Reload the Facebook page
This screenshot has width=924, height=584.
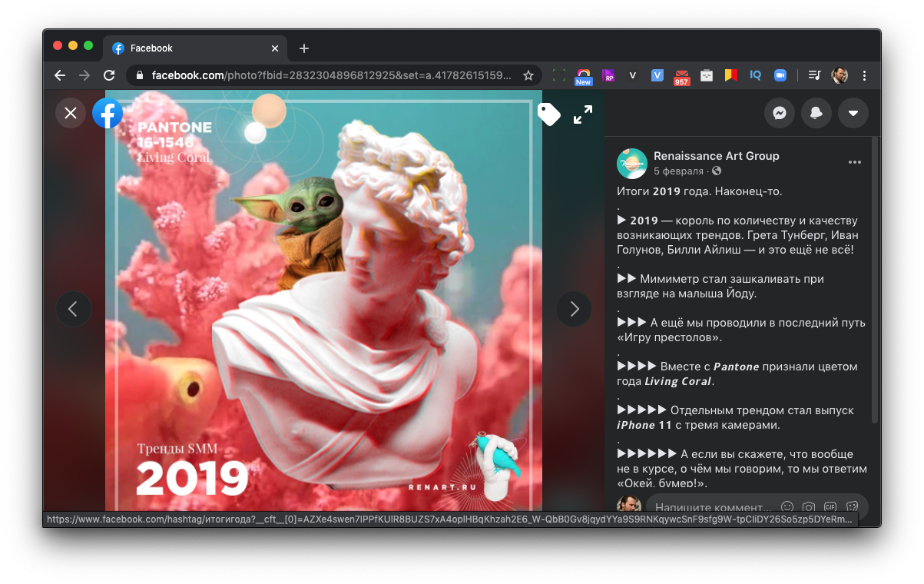tap(109, 75)
